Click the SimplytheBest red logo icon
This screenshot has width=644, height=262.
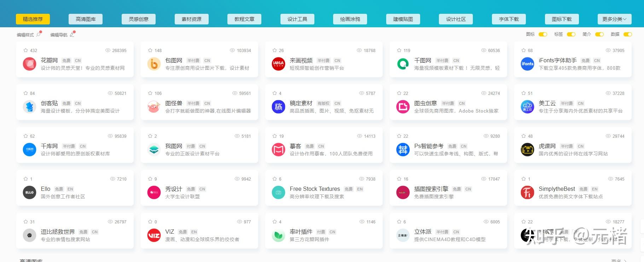pyautogui.click(x=527, y=193)
